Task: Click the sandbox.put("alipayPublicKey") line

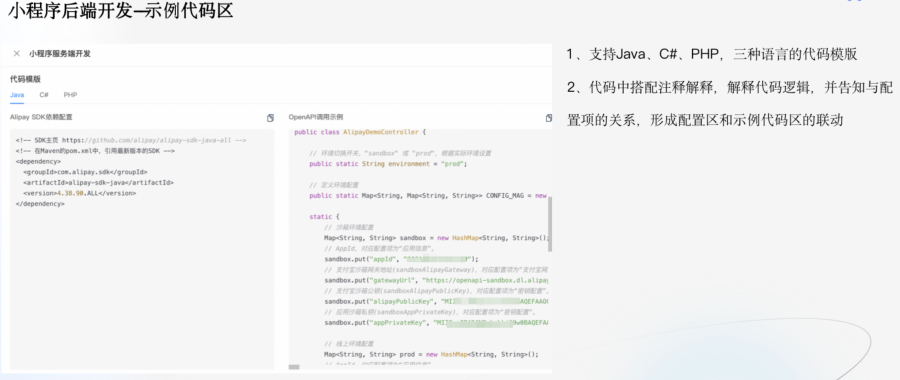Action: [437, 301]
